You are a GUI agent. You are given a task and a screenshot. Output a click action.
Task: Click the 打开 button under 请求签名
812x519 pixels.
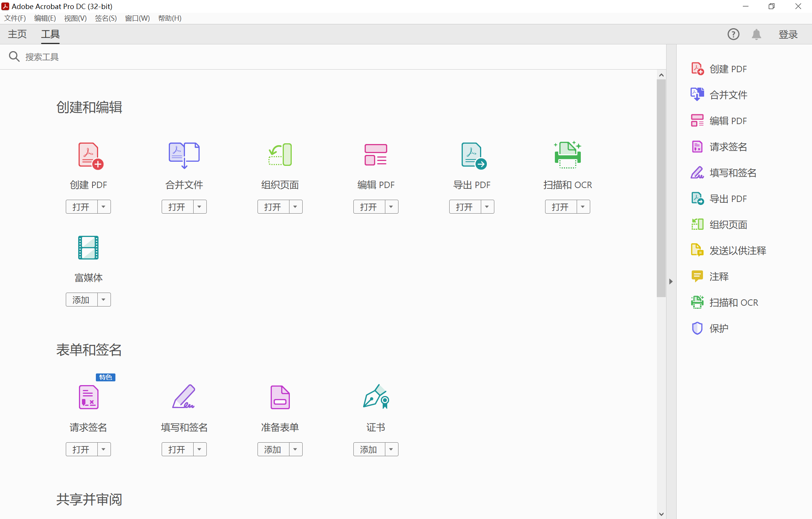[x=82, y=449]
